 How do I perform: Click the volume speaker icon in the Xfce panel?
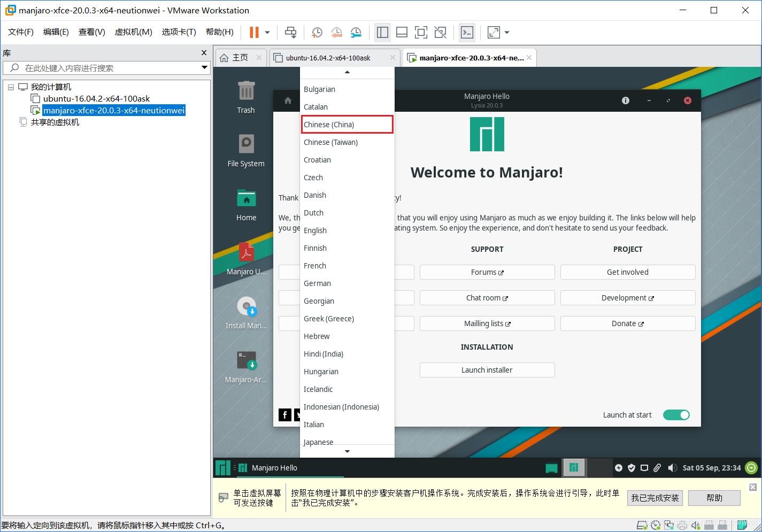pos(672,468)
